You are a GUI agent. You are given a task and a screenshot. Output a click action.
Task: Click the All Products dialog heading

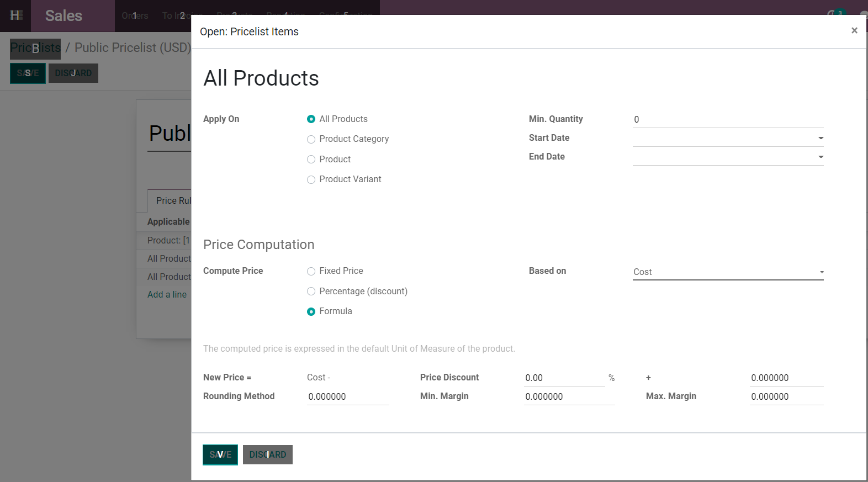click(261, 78)
